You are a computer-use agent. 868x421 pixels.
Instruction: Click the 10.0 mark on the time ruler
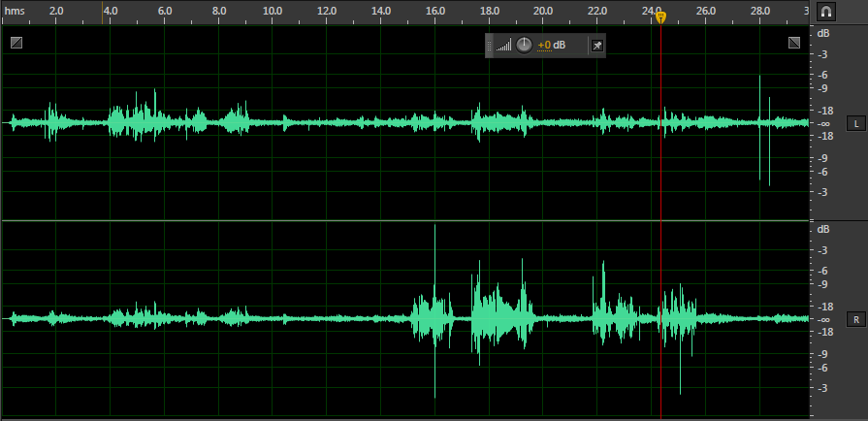tap(273, 11)
